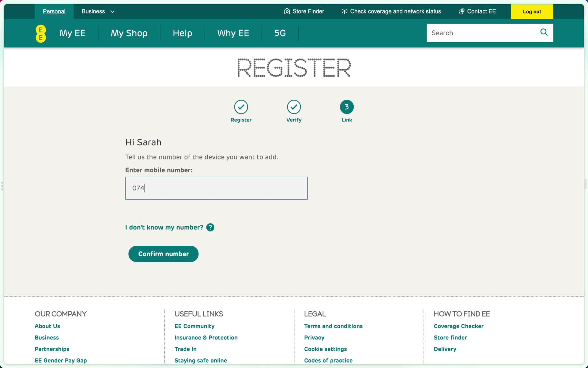Open the Codes of practice link
The width and height of the screenshot is (588, 368).
pyautogui.click(x=328, y=360)
